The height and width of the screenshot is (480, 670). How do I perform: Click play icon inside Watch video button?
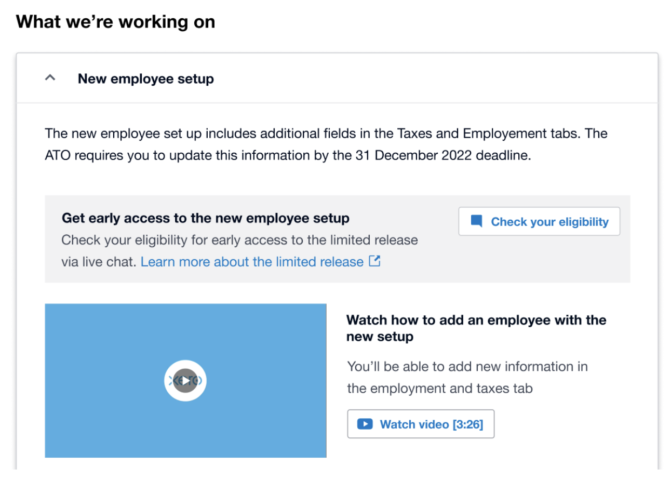[364, 424]
